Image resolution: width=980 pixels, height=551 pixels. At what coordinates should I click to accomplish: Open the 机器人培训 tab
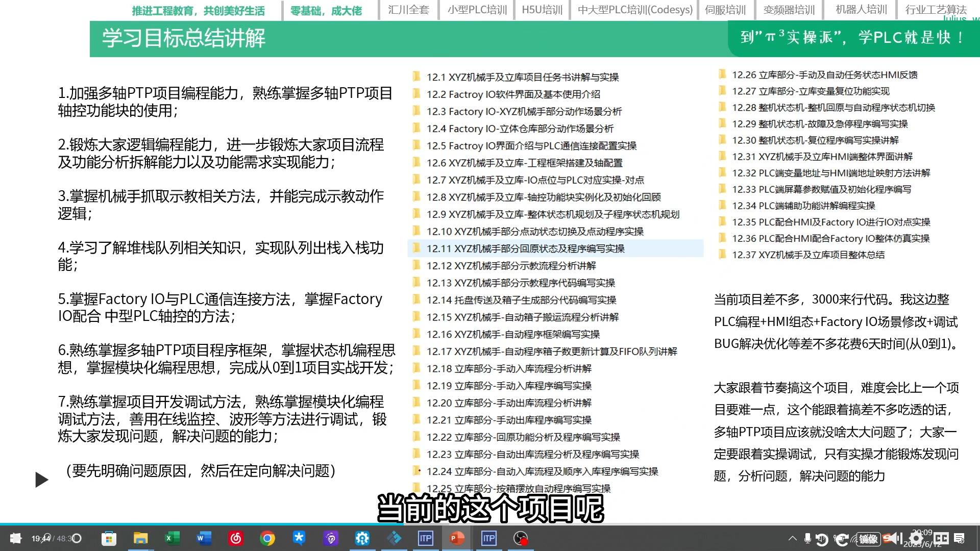pos(861,10)
